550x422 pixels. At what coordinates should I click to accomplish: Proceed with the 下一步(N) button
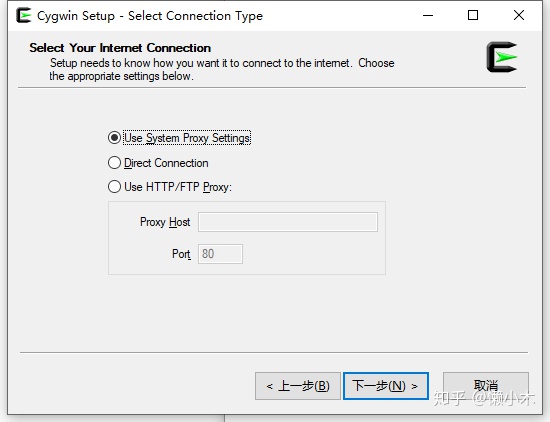(x=386, y=386)
